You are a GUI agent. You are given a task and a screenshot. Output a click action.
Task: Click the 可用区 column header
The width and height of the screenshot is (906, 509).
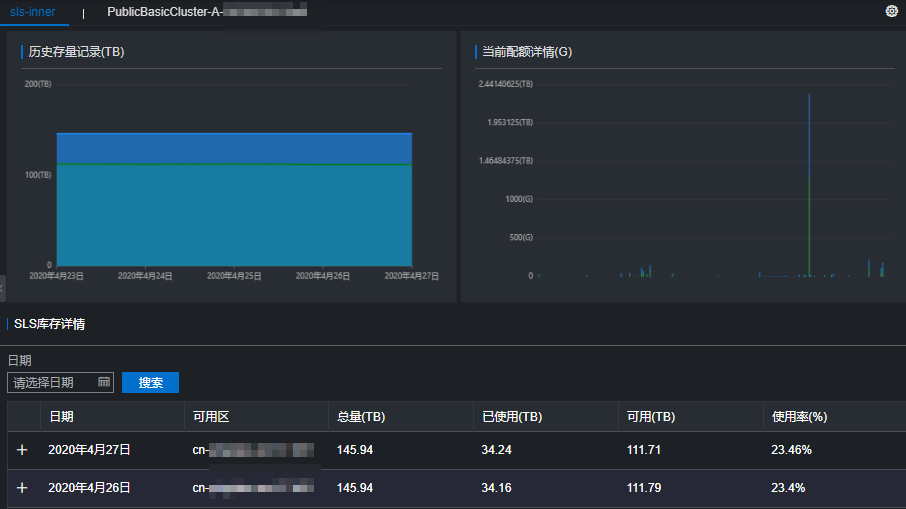[x=211, y=417]
